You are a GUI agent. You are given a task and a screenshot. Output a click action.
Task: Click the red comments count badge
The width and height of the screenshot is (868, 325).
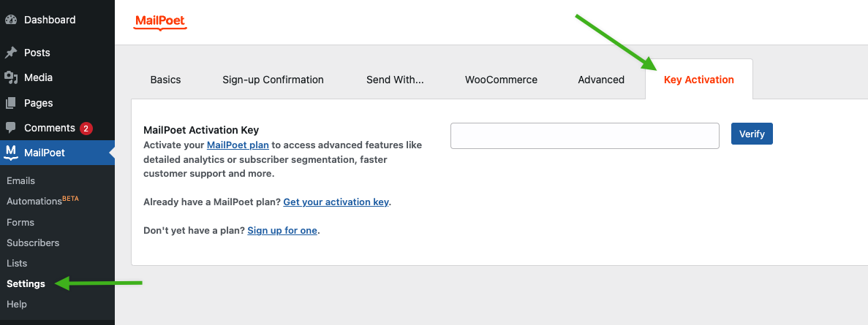point(86,129)
